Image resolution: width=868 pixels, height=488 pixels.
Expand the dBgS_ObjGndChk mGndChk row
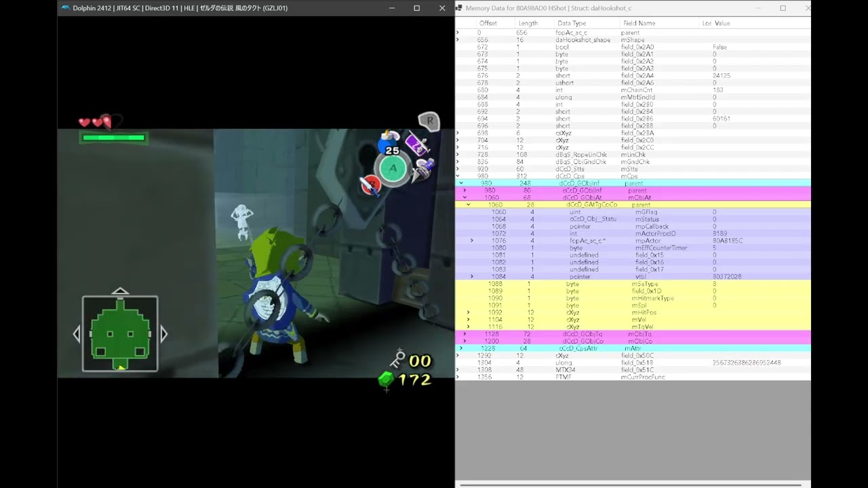[458, 162]
